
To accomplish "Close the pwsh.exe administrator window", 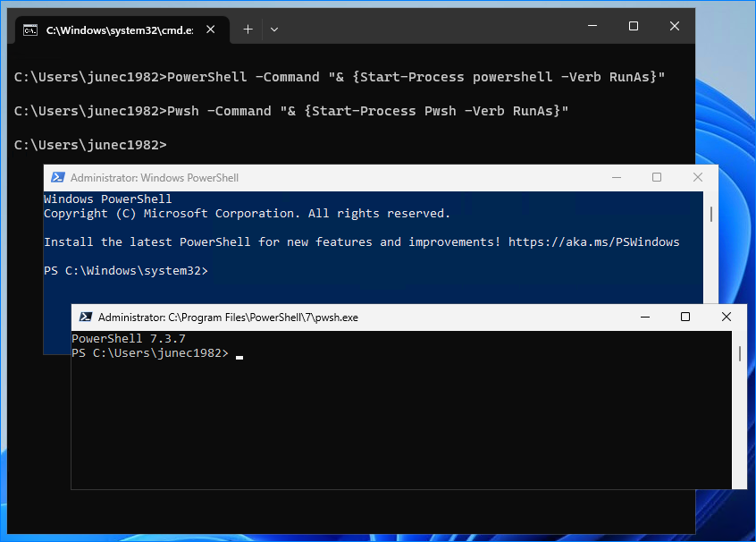I will [x=727, y=317].
